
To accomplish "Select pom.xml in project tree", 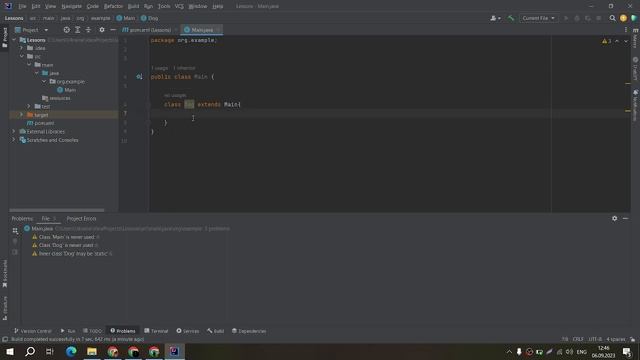I will pos(40,123).
